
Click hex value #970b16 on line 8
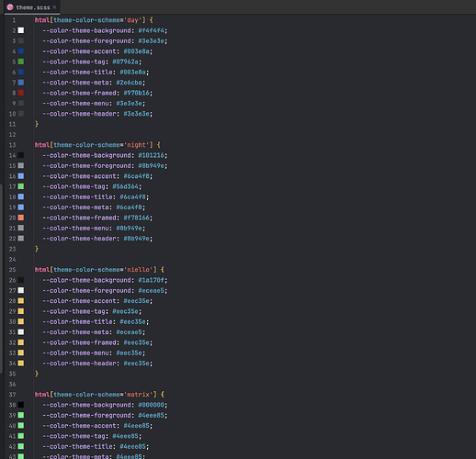pyautogui.click(x=136, y=93)
